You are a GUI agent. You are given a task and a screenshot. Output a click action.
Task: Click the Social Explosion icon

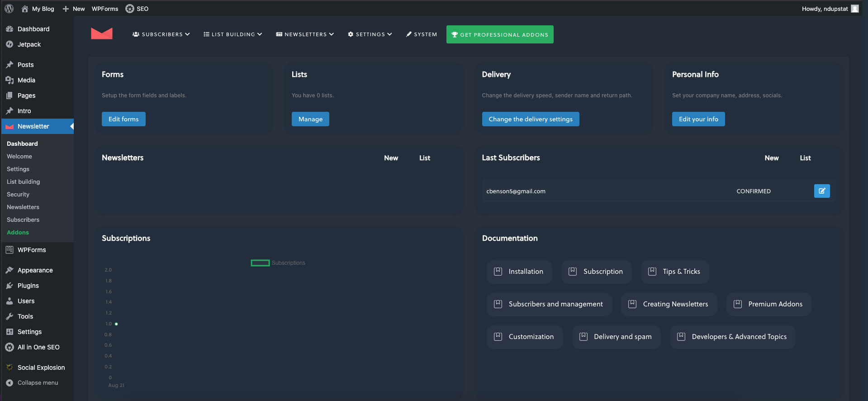click(x=9, y=368)
